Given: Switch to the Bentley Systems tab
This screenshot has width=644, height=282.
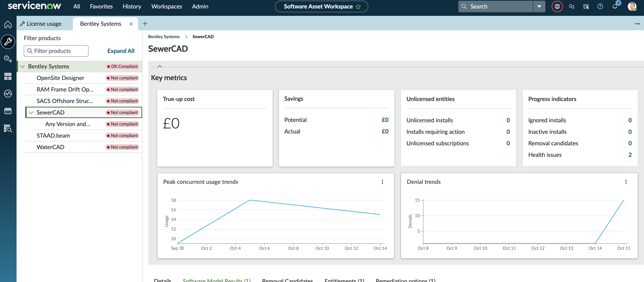Looking at the screenshot, I should pyautogui.click(x=101, y=24).
